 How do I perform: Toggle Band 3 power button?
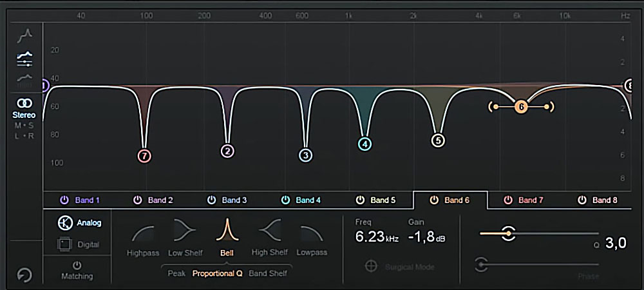point(211,200)
